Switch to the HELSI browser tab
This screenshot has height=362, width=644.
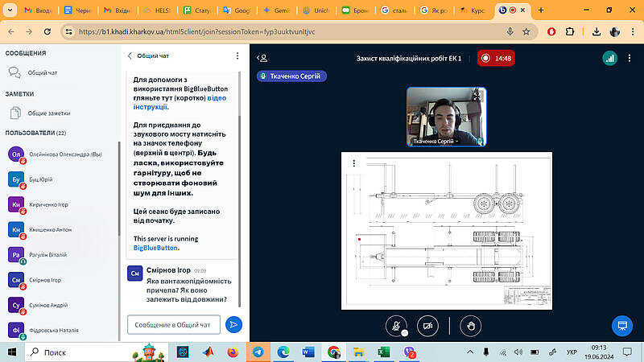(158, 10)
